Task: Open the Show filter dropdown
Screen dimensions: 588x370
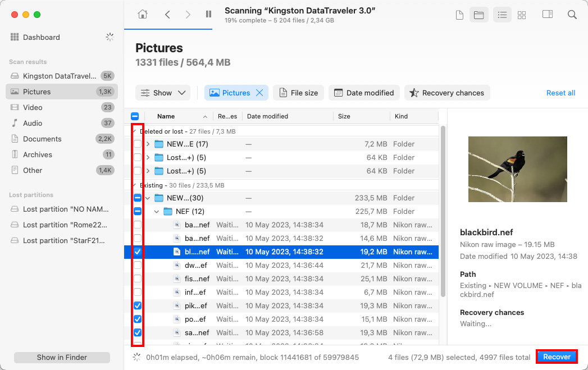Action: [x=163, y=93]
